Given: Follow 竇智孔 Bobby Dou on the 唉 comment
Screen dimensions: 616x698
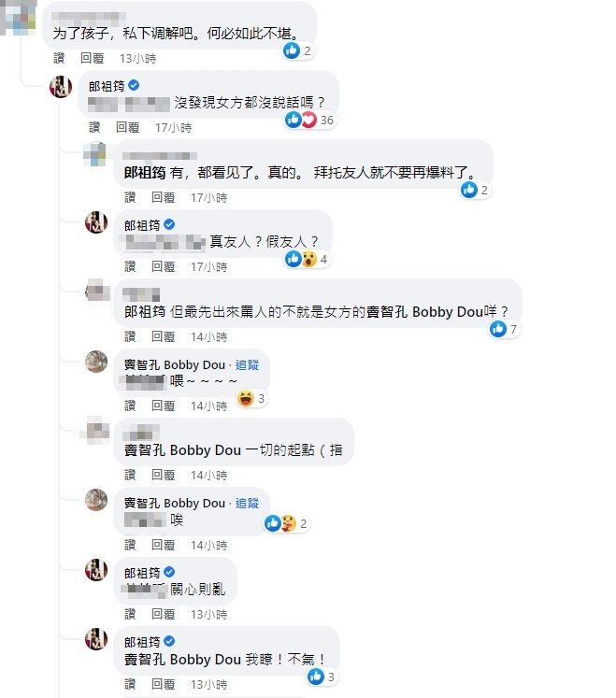Looking at the screenshot, I should (x=247, y=503).
